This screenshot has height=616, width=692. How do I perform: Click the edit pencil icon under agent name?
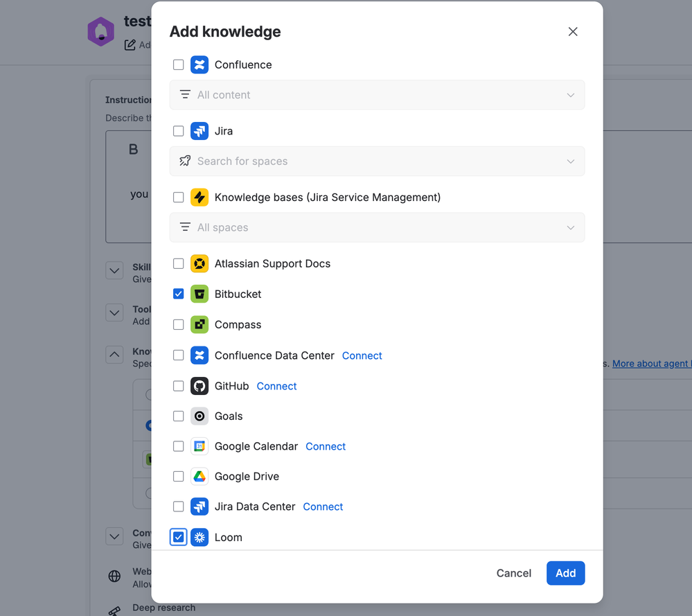point(130,44)
